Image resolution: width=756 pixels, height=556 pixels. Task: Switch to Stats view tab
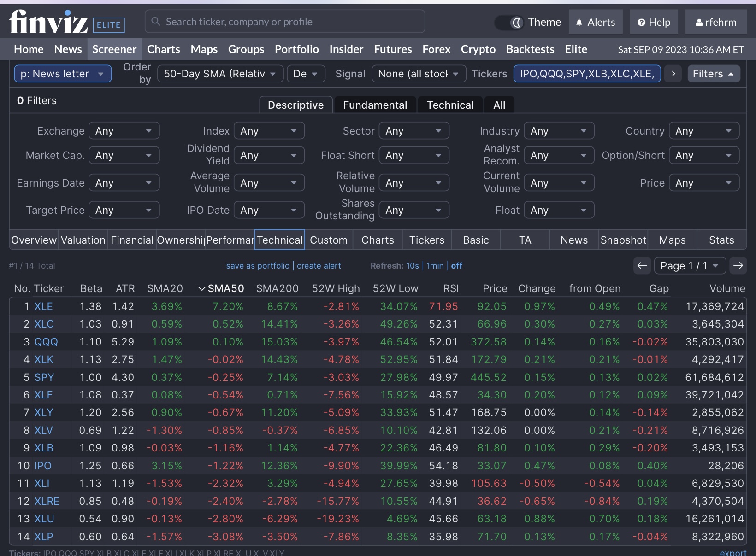tap(721, 240)
